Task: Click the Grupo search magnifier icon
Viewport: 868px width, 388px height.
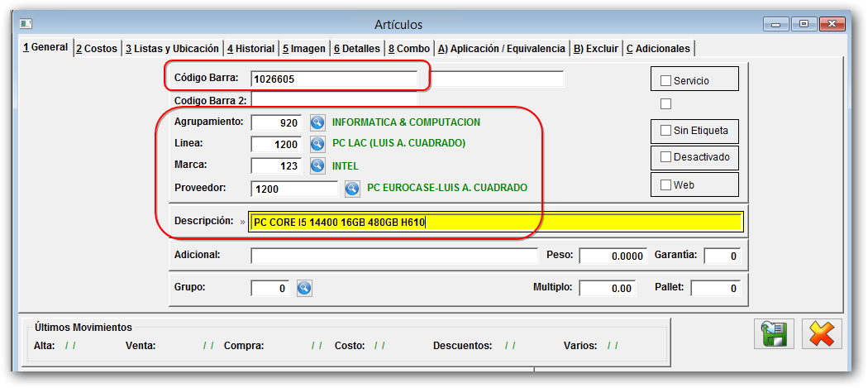Action: [x=304, y=288]
